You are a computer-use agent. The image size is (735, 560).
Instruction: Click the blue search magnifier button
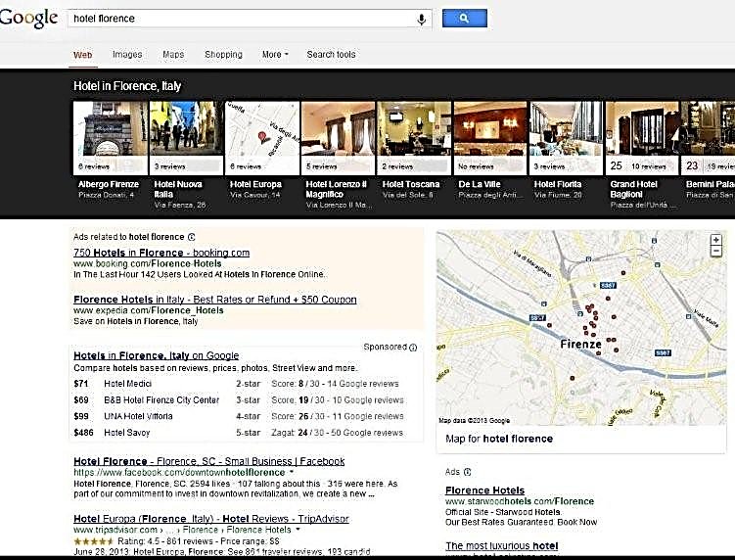[465, 19]
